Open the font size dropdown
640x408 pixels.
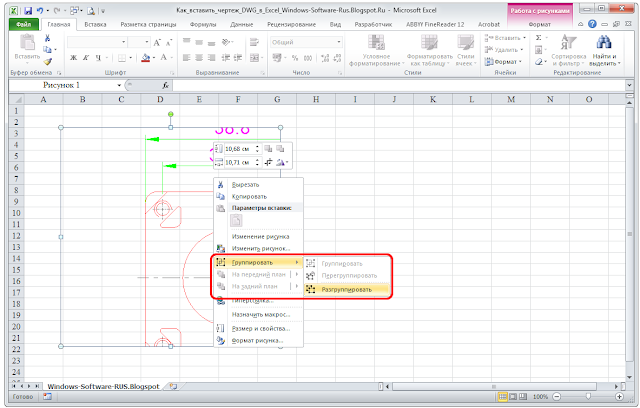(147, 42)
